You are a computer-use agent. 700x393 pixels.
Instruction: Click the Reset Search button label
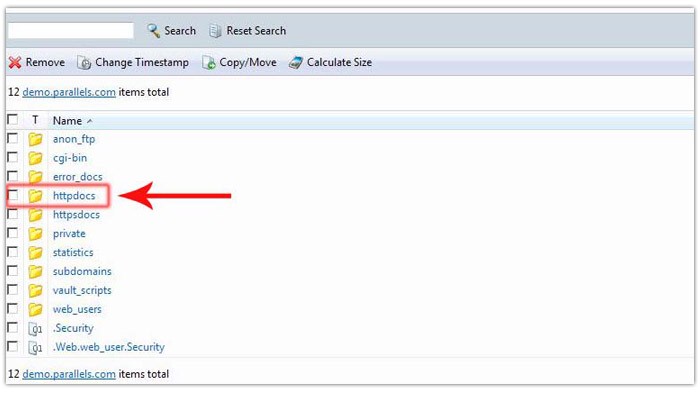click(256, 31)
